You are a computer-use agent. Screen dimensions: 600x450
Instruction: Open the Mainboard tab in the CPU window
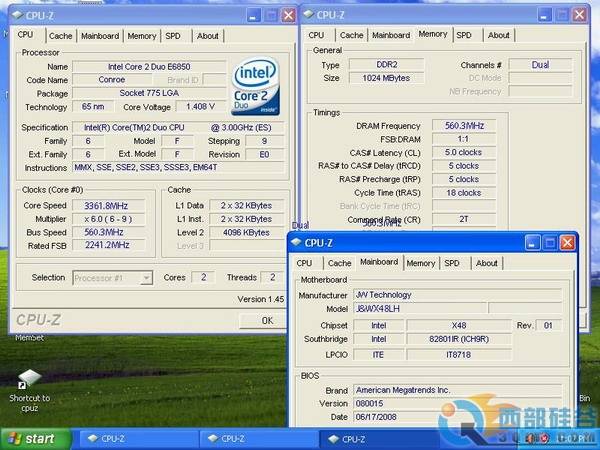point(100,36)
